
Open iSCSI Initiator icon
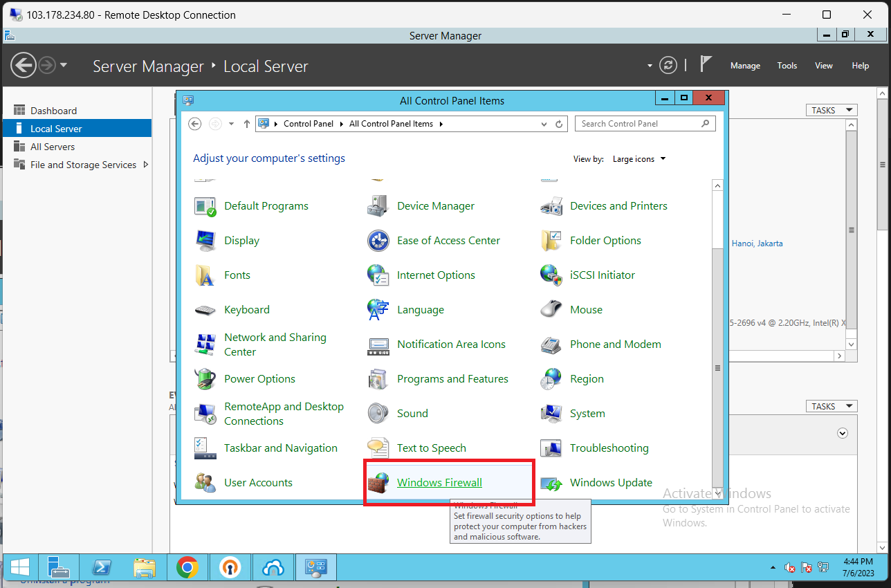[551, 275]
